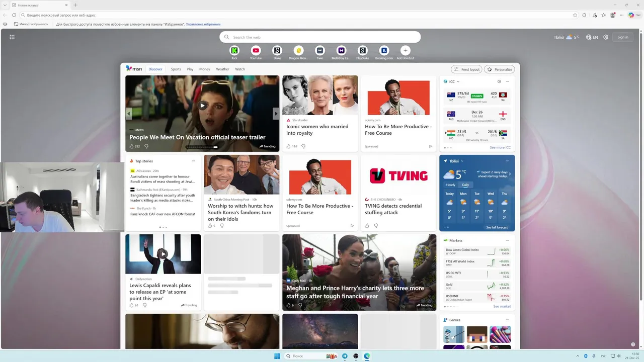Select the Sports tab
Image resolution: width=644 pixels, height=362 pixels.
coord(176,69)
